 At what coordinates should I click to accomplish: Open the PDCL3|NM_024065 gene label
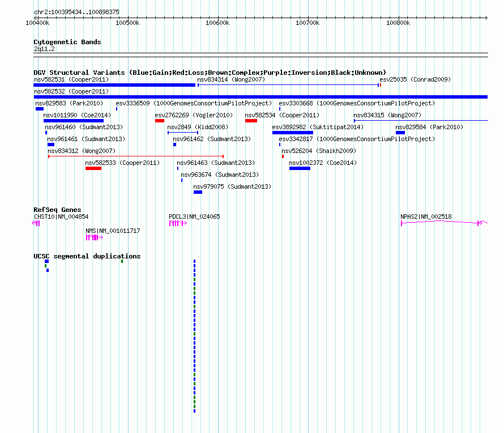coord(194,217)
